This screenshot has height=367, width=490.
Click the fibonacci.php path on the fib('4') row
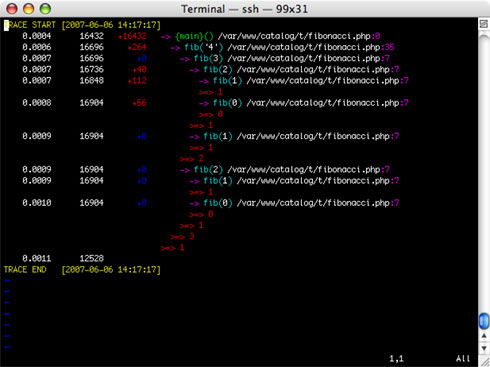point(304,47)
